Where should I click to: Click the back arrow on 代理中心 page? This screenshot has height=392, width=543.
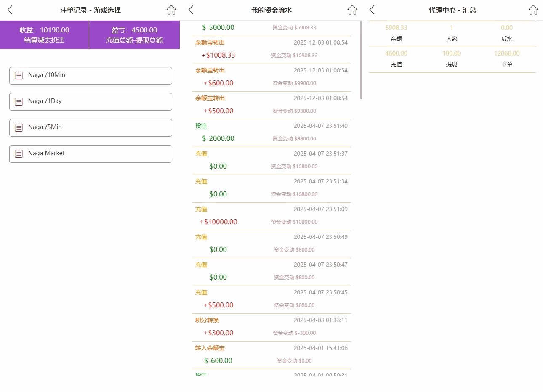click(x=371, y=9)
